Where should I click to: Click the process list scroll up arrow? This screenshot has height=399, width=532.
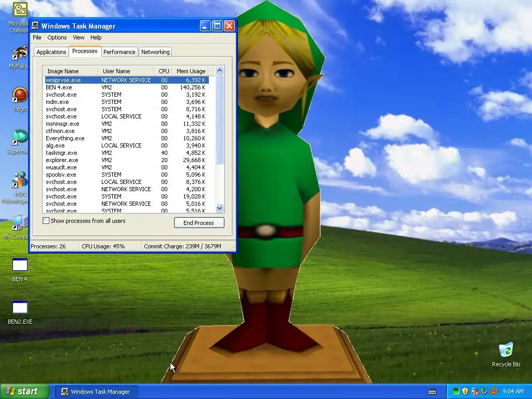coord(220,71)
